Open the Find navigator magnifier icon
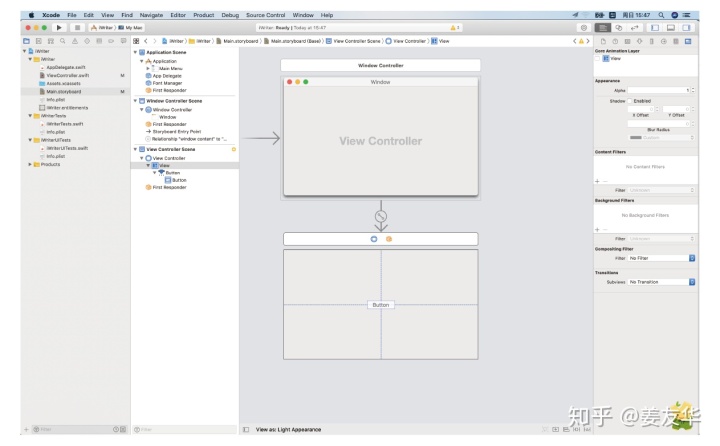 62,41
